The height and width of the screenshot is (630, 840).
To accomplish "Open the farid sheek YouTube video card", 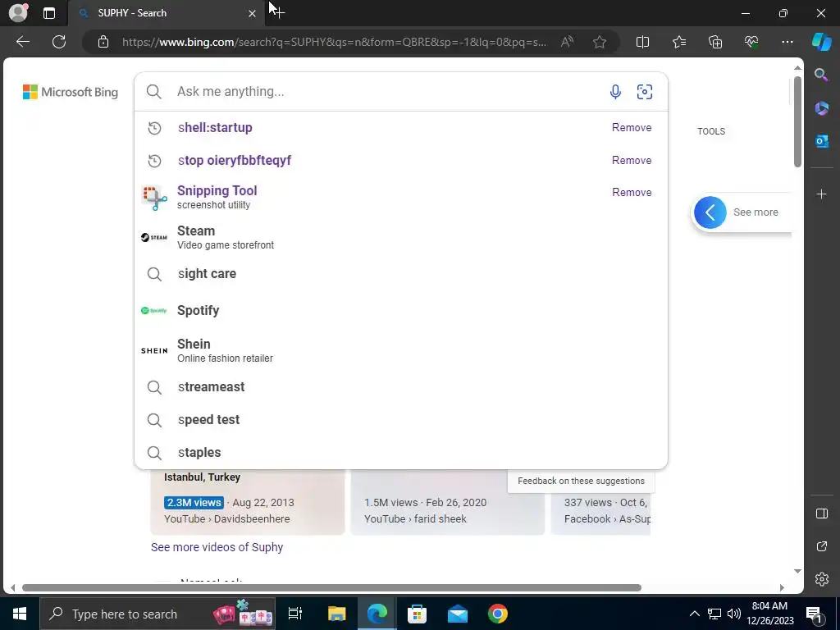I will point(447,502).
